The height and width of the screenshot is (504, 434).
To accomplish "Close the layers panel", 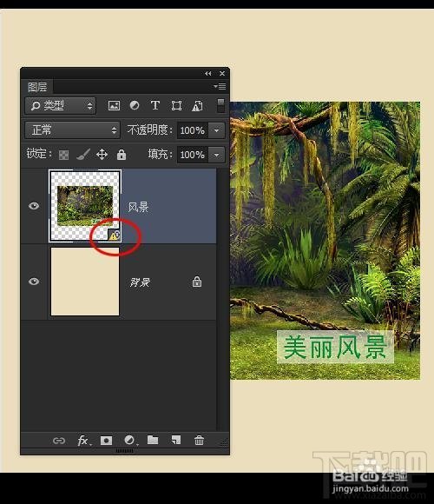I will point(222,74).
